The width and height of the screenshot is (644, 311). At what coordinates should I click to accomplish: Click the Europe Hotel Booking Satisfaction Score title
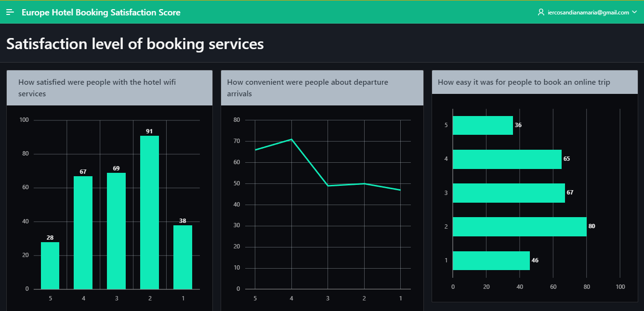coord(101,13)
